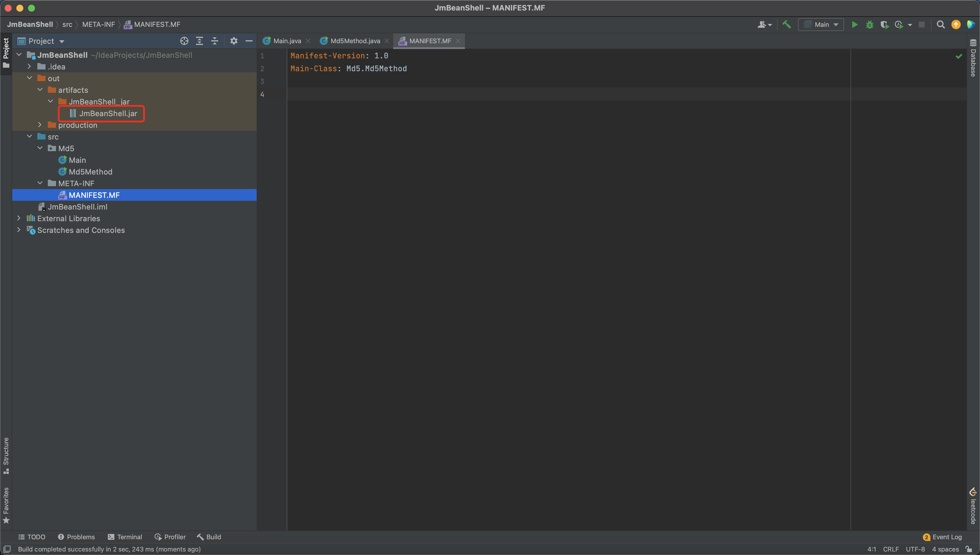Close the MANIFEST.MF tab

[458, 41]
